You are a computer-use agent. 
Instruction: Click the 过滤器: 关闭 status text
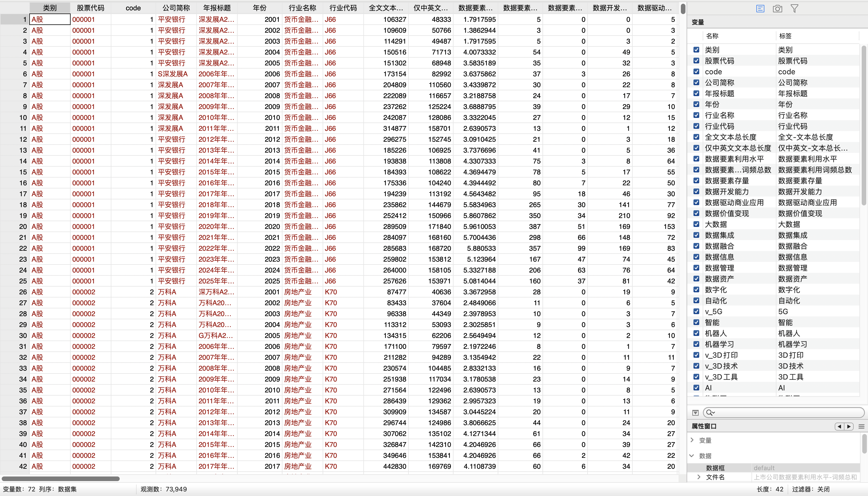pyautogui.click(x=811, y=489)
